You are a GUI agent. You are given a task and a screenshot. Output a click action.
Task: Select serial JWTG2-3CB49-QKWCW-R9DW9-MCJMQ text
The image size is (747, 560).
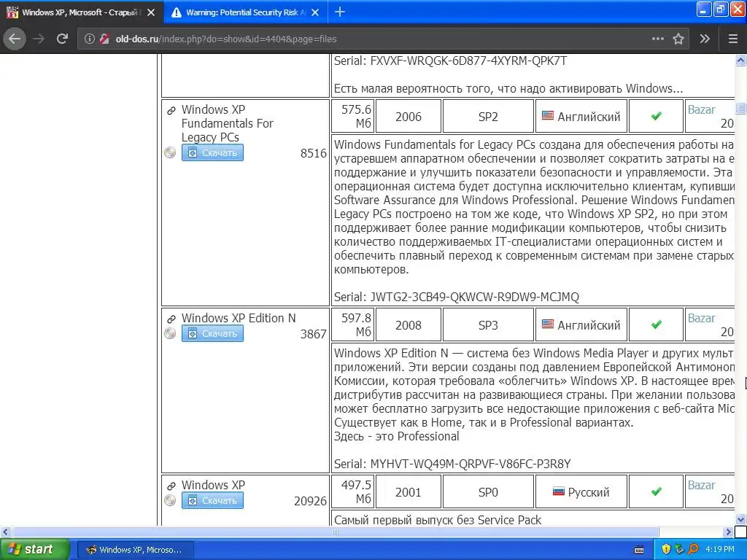pyautogui.click(x=474, y=297)
